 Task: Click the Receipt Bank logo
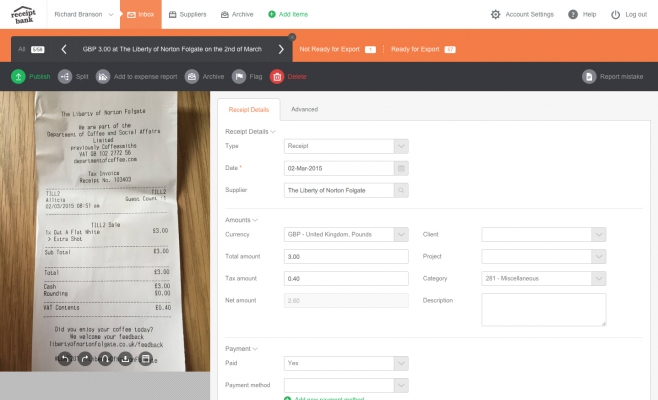coord(24,14)
